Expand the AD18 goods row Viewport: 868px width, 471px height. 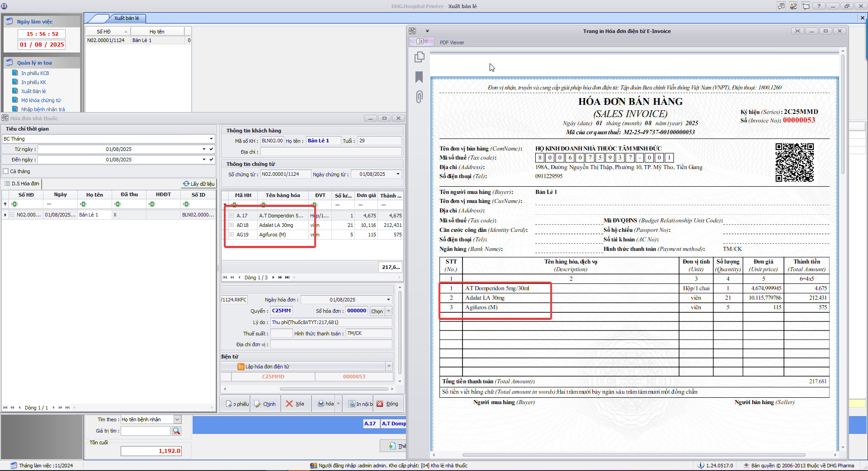[x=231, y=225]
